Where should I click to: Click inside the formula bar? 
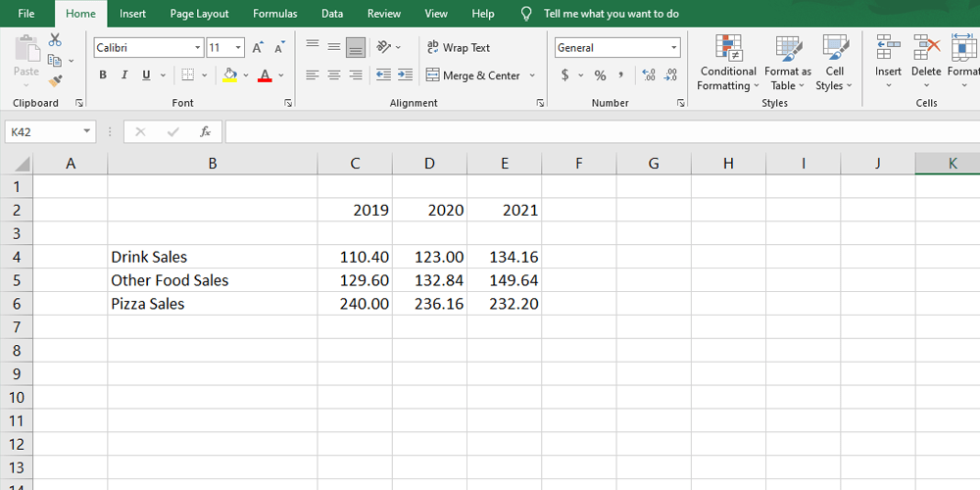point(603,132)
